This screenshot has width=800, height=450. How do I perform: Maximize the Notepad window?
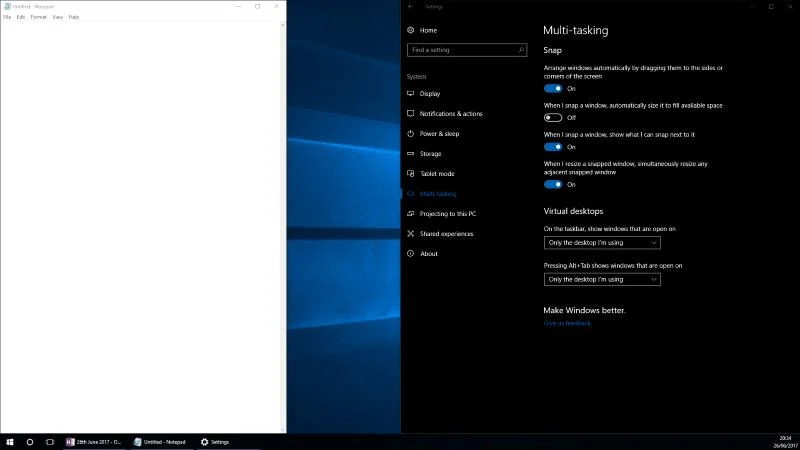tap(258, 7)
